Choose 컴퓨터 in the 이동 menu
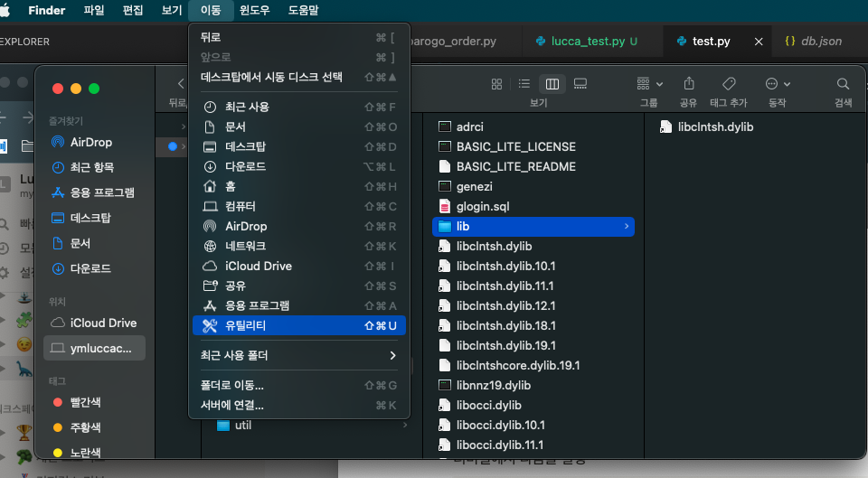Image resolution: width=868 pixels, height=478 pixels. tap(299, 206)
